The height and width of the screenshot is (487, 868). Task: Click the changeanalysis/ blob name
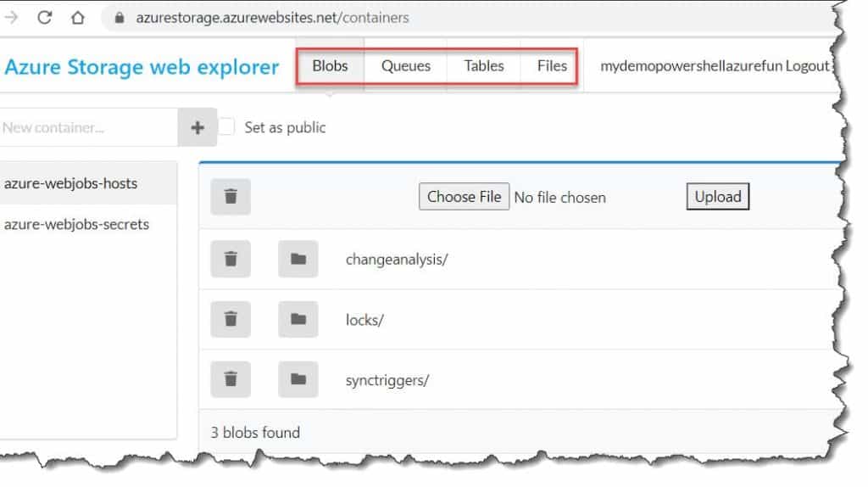click(397, 260)
